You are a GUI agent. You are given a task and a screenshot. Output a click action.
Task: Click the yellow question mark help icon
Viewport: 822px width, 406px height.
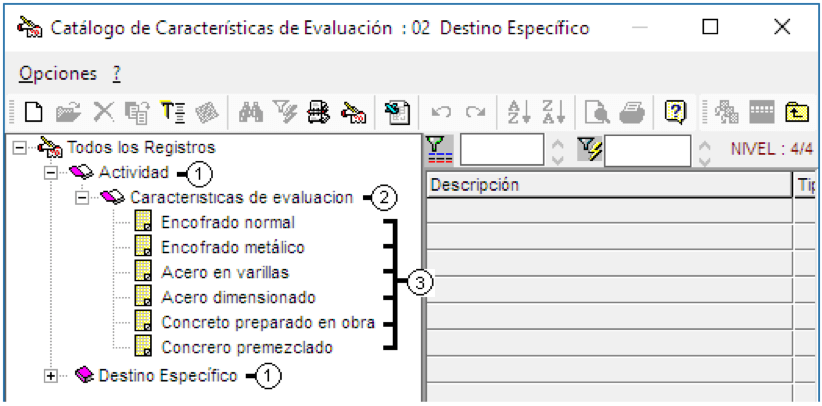pyautogui.click(x=676, y=112)
